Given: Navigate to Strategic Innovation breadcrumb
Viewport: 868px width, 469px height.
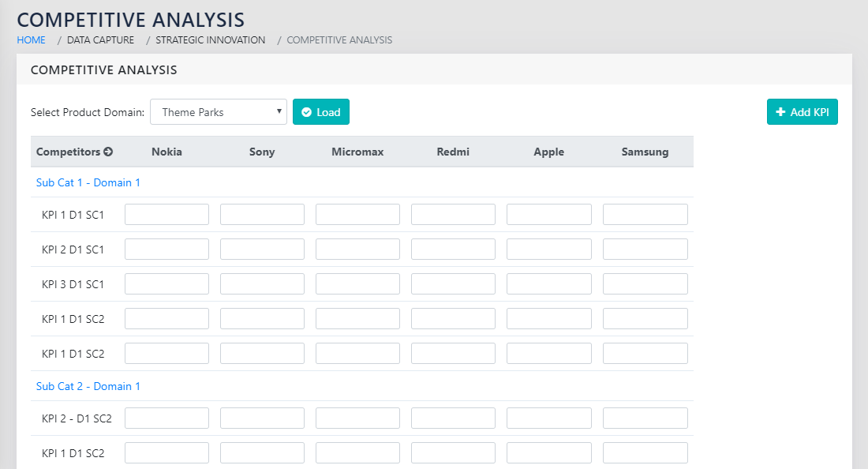Looking at the screenshot, I should point(210,39).
